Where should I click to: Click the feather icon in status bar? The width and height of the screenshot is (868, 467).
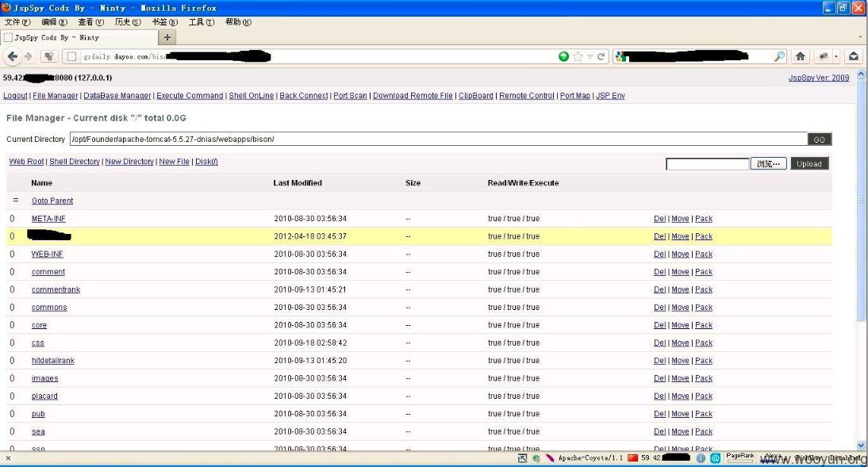point(550,458)
